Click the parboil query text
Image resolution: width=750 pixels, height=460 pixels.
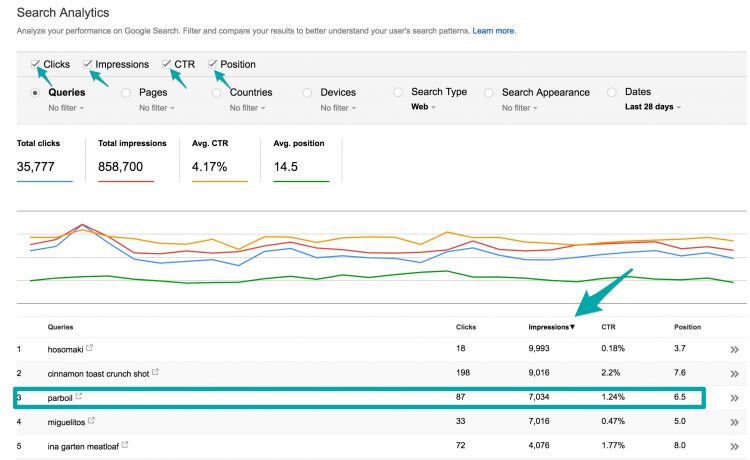pos(60,398)
